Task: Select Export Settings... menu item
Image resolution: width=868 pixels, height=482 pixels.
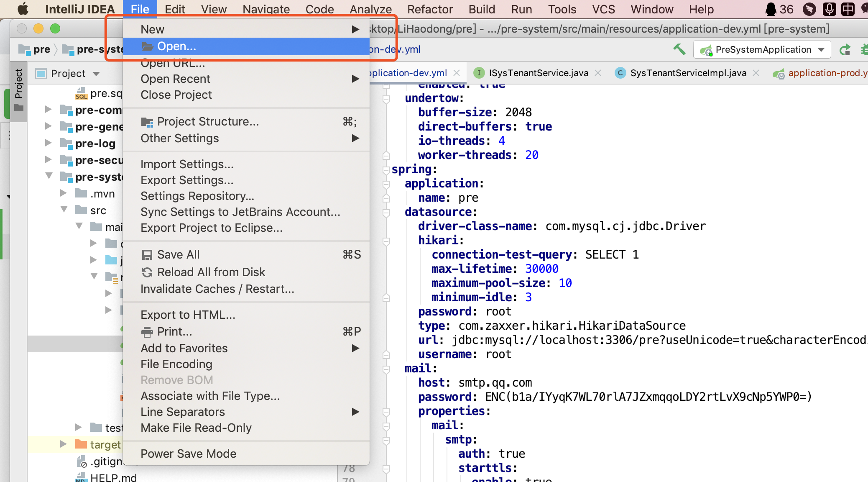Action: 246,180
